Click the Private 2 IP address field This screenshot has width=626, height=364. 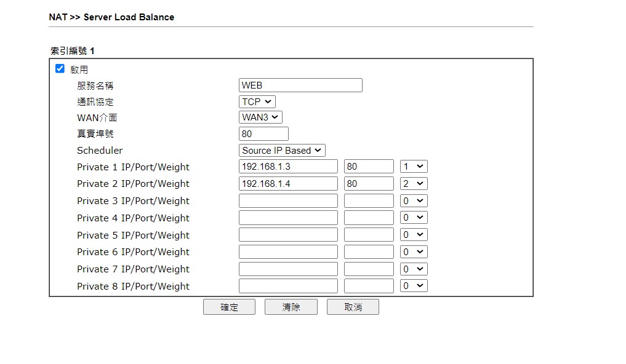(288, 184)
